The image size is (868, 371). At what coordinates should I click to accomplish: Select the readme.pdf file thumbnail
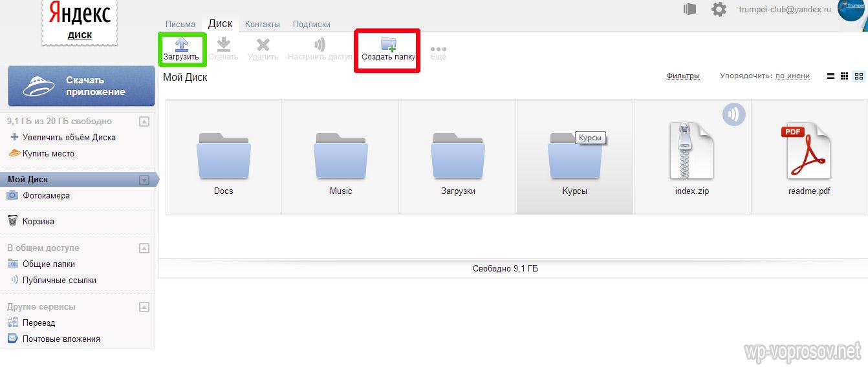click(808, 153)
